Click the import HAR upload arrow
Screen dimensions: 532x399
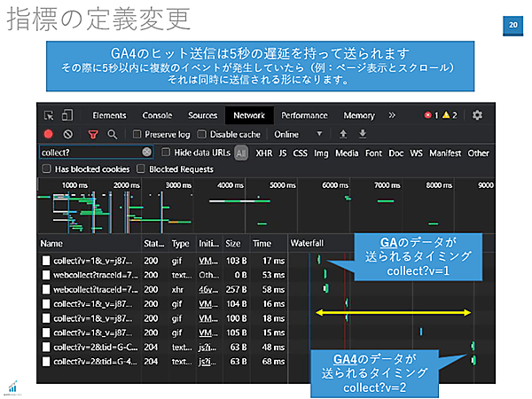(x=343, y=134)
